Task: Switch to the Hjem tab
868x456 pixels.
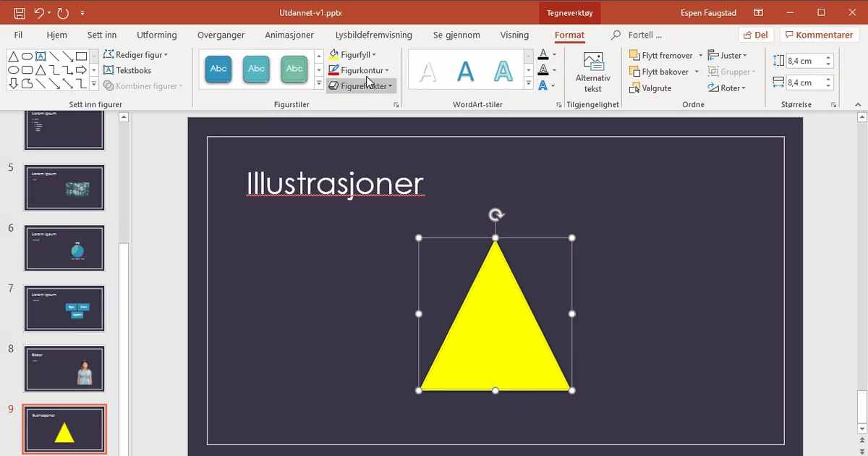Action: pyautogui.click(x=56, y=35)
